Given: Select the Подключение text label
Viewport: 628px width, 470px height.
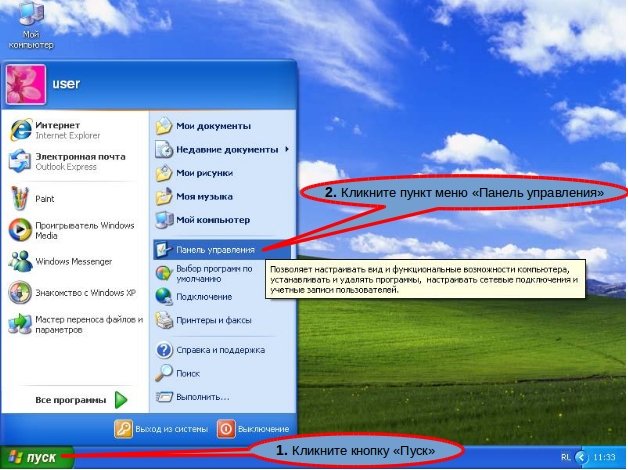Looking at the screenshot, I should 204,297.
